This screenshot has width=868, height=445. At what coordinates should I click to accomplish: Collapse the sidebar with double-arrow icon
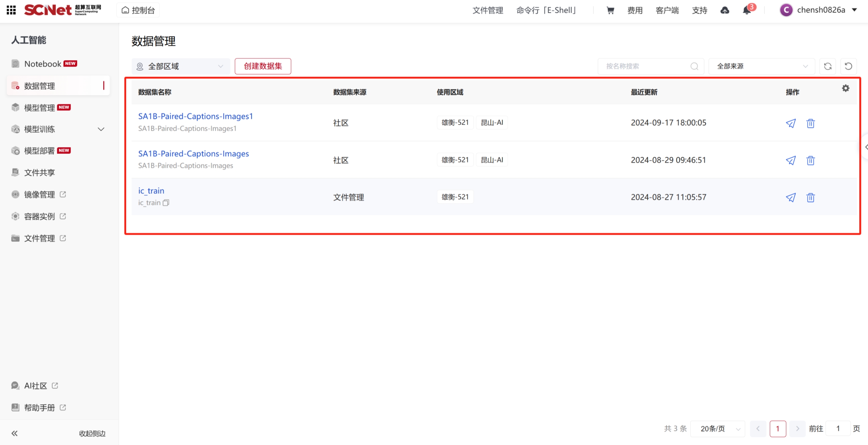point(14,433)
